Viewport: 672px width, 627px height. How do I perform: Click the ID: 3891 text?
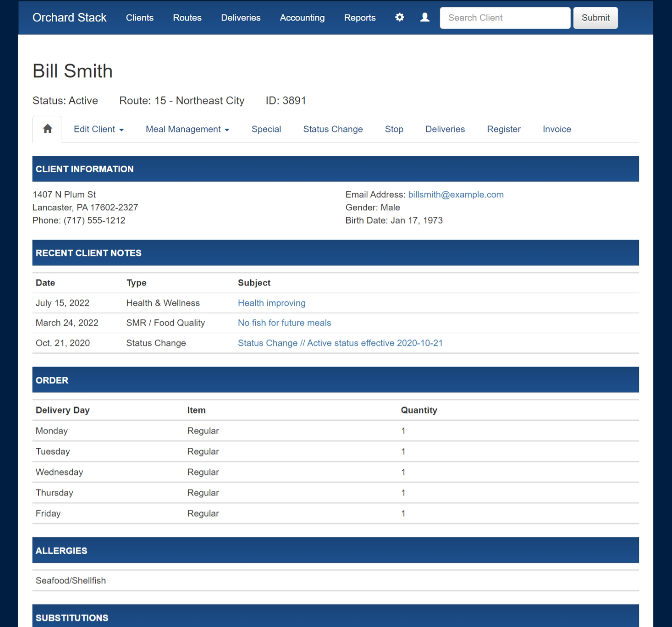286,101
